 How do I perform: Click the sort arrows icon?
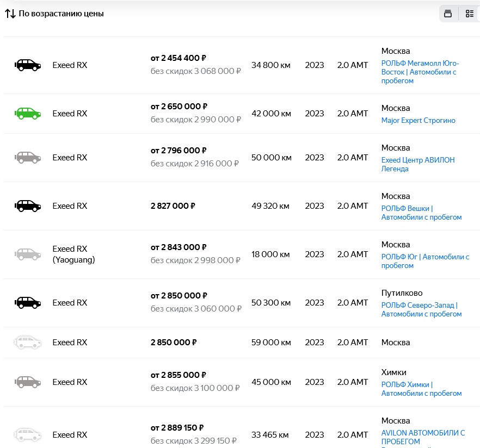click(x=10, y=14)
